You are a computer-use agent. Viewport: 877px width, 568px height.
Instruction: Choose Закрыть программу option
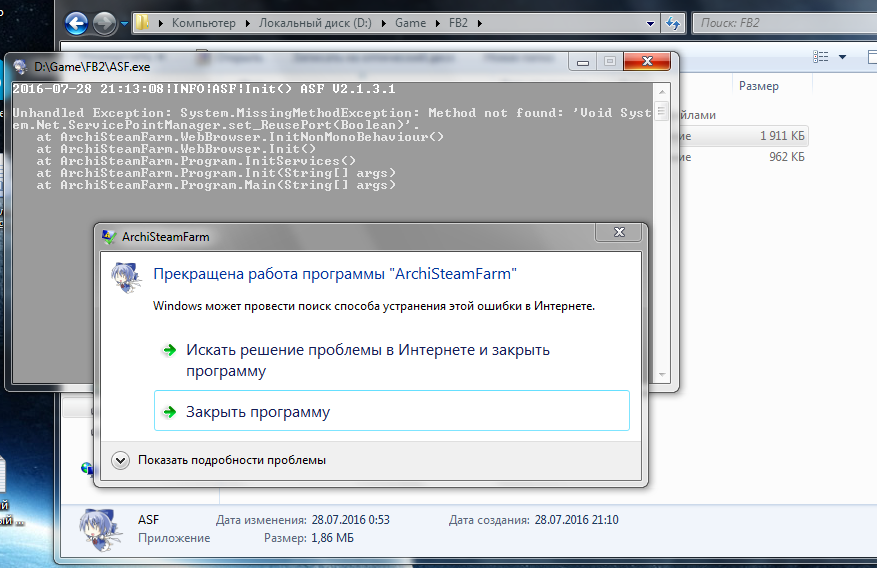(x=392, y=411)
